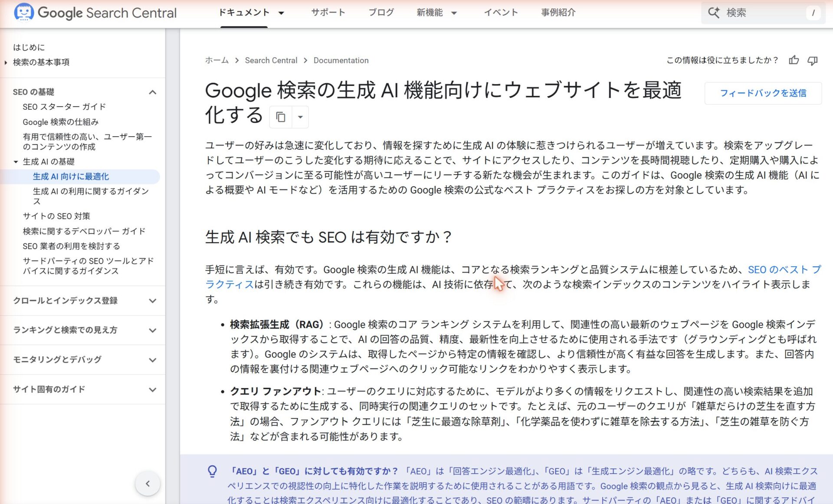Select 生成 AI 向けに最適化 sidebar item
The image size is (833, 504).
tap(71, 177)
